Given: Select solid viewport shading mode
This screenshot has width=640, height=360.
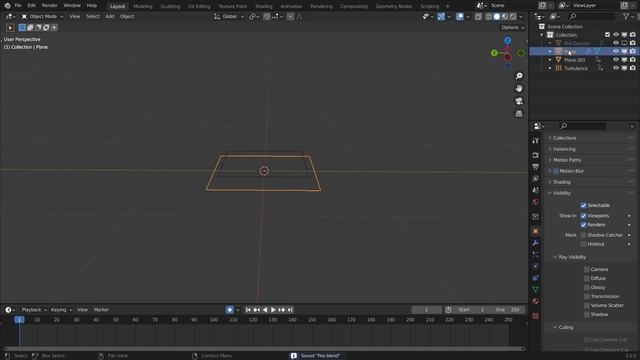Looking at the screenshot, I should [497, 17].
